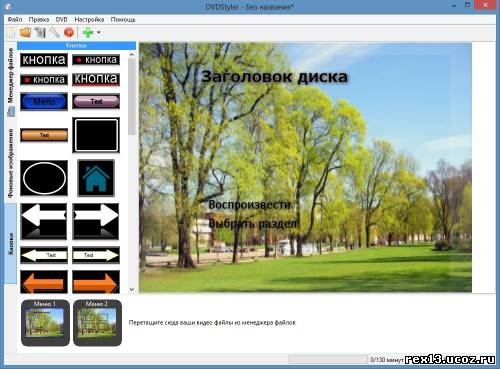Open DVD options wrench icon
The image size is (500, 369).
(x=54, y=33)
